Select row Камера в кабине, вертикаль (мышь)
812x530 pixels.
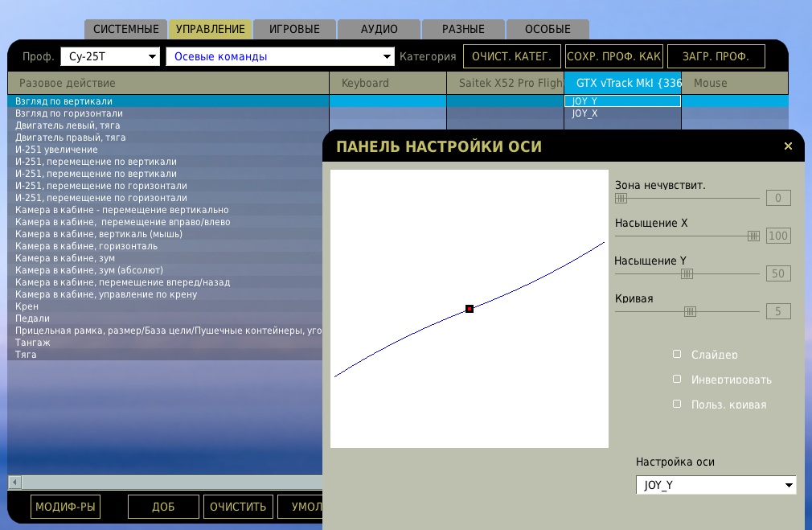[166, 234]
